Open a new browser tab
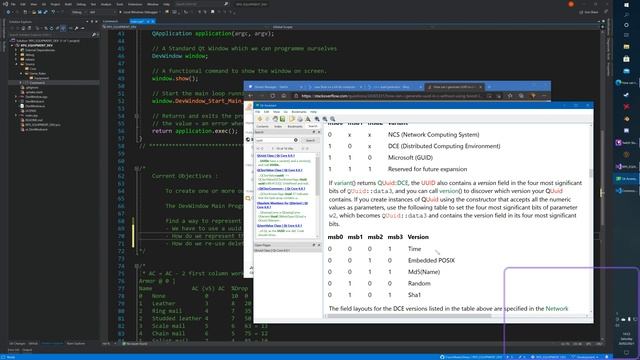Image resolution: width=640 pixels, height=360 pixels. tap(489, 87)
